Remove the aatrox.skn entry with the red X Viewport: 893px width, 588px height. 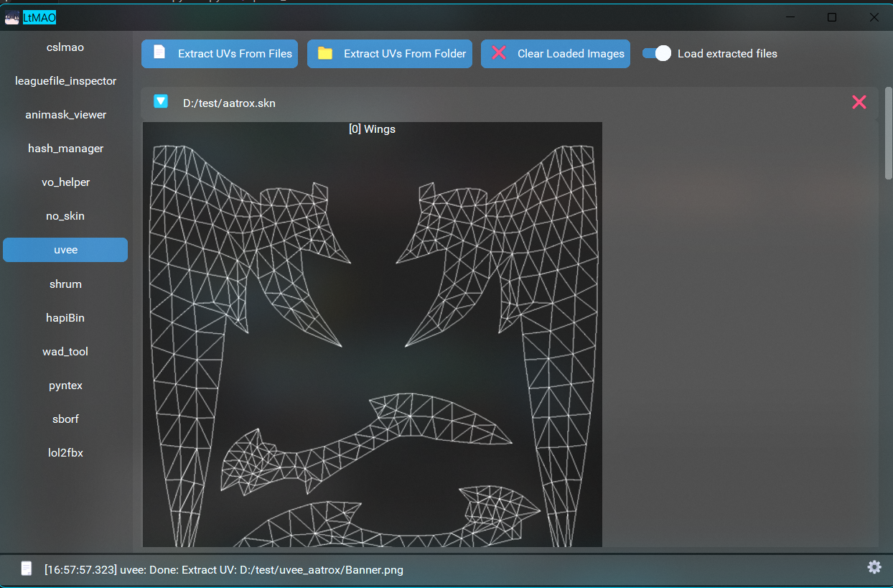859,103
